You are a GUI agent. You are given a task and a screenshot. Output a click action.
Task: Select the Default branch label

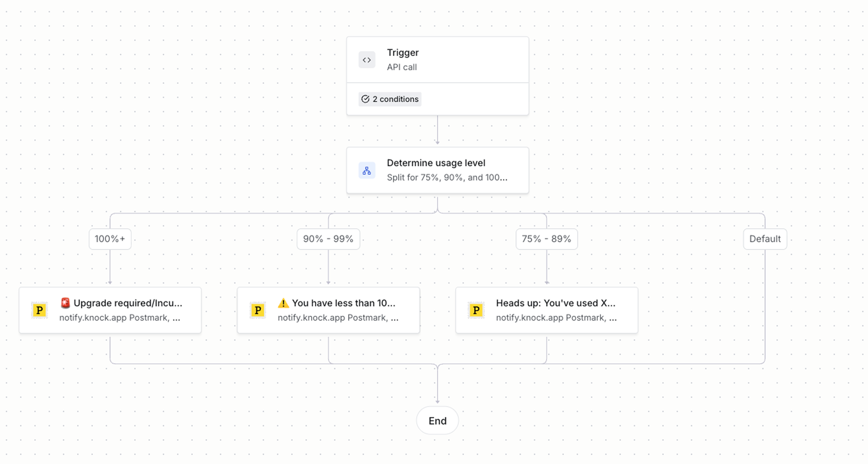point(765,239)
